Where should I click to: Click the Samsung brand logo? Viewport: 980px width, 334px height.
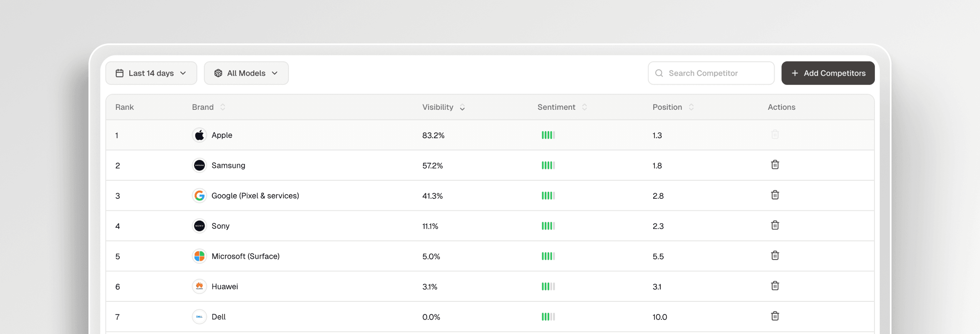point(200,165)
